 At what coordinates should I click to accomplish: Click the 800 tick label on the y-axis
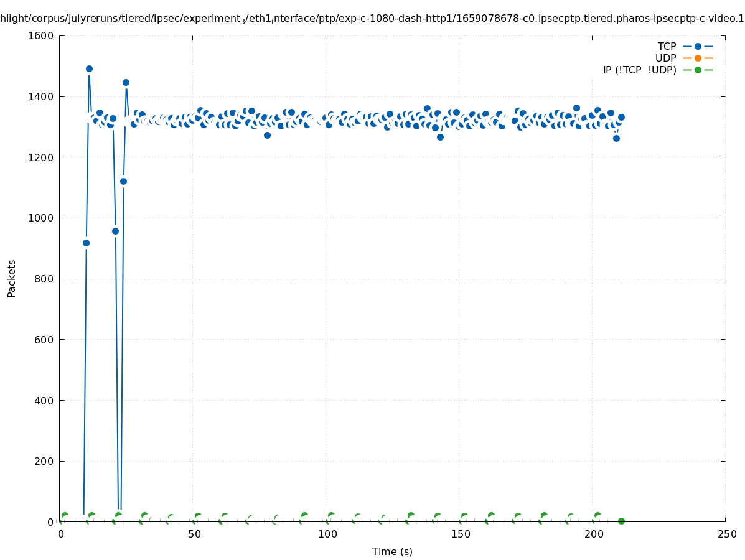pos(44,279)
